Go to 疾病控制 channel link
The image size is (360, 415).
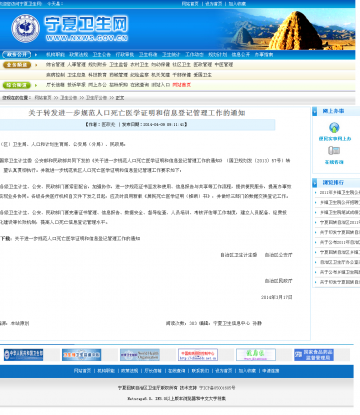pyautogui.click(x=55, y=75)
